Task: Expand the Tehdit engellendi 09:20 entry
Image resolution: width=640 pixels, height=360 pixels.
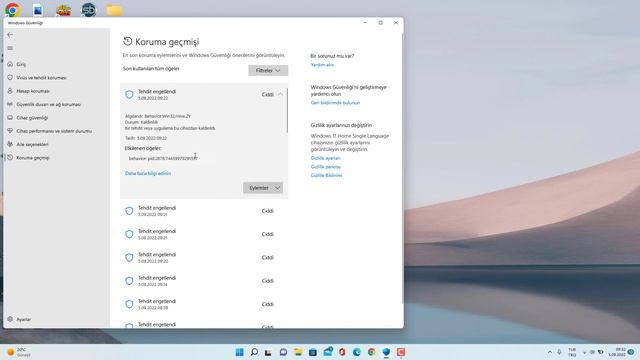Action: [x=203, y=258]
